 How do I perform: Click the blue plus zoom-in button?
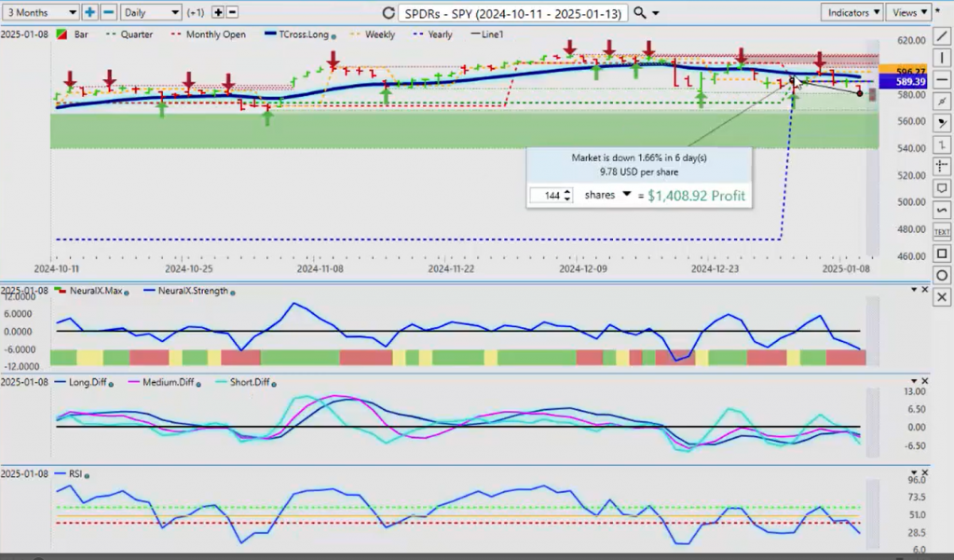coord(89,12)
